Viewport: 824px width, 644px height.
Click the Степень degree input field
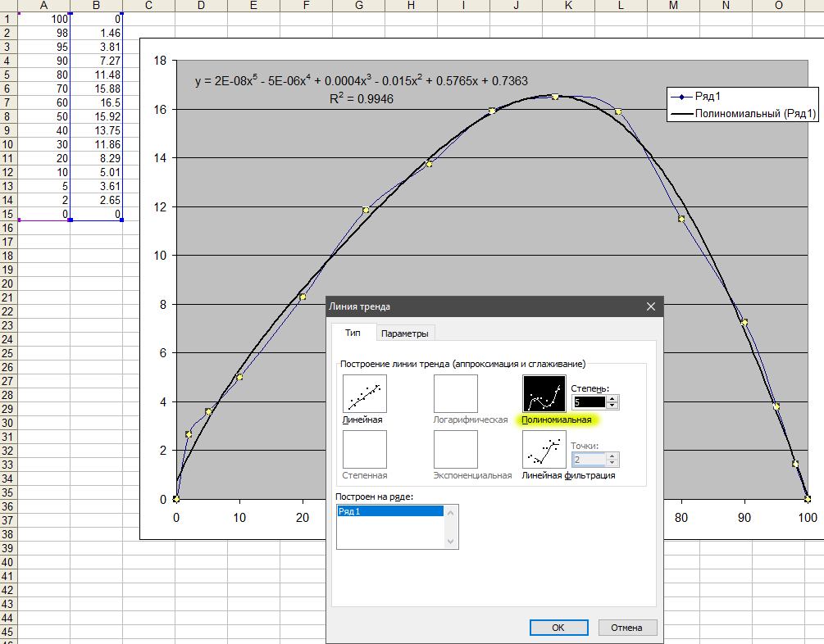589,402
